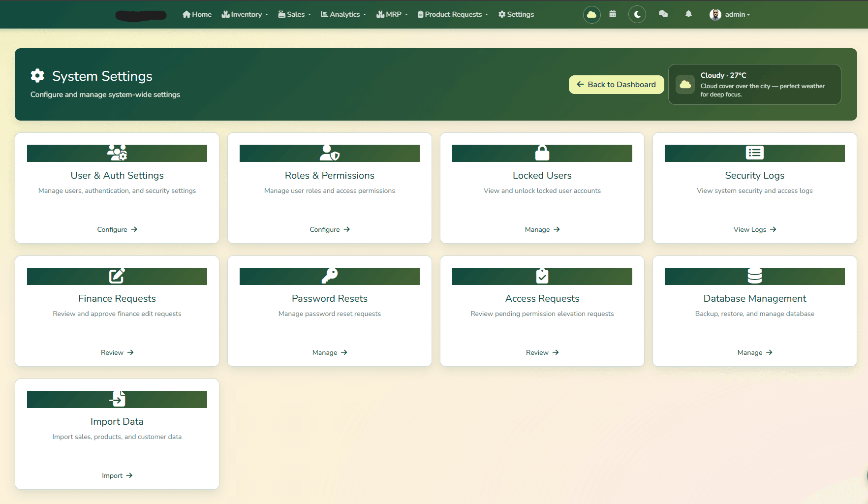
Task: Click Manage under Password Resets
Action: click(330, 352)
